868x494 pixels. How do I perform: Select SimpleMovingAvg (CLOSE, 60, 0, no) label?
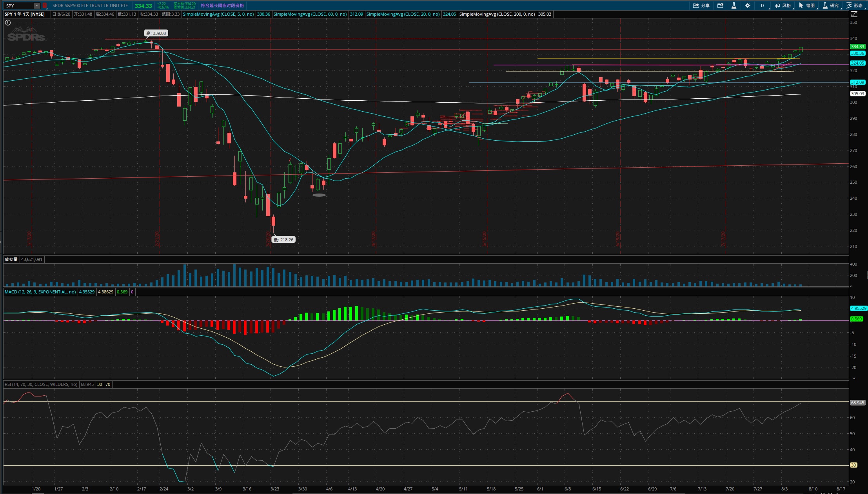(x=310, y=14)
